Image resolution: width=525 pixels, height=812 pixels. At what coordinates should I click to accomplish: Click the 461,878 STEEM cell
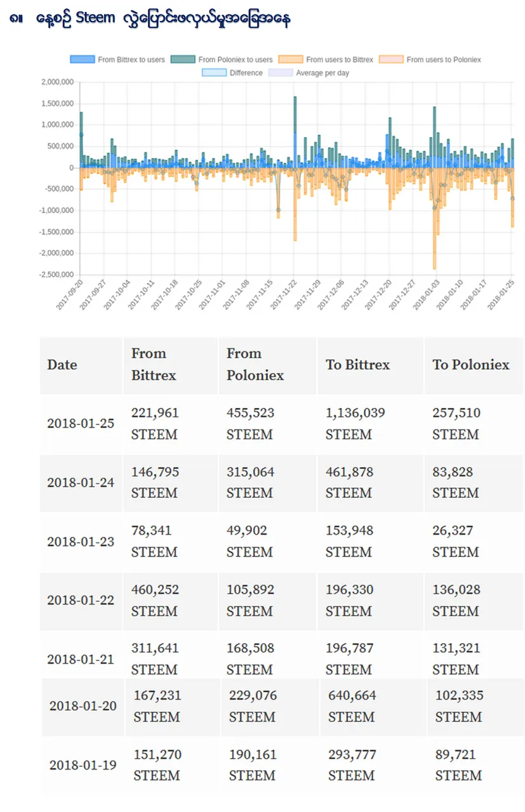click(x=370, y=483)
